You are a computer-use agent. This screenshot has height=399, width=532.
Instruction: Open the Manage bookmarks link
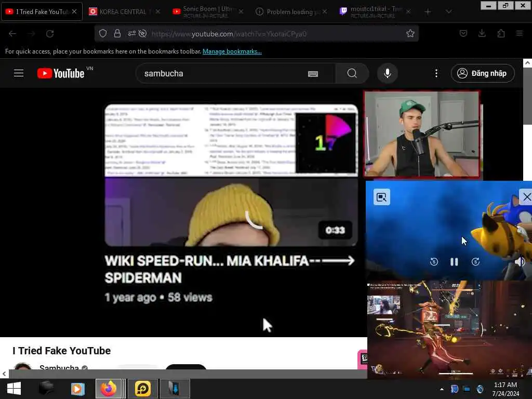(232, 51)
